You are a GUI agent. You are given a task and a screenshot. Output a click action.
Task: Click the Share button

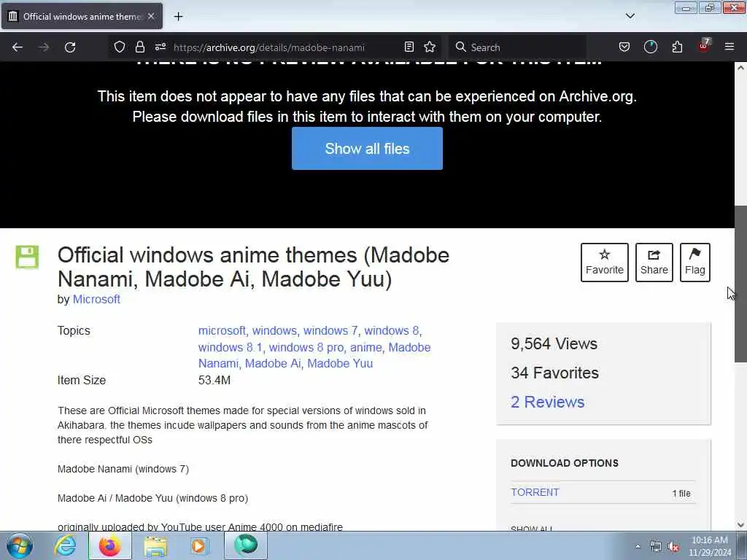(654, 262)
